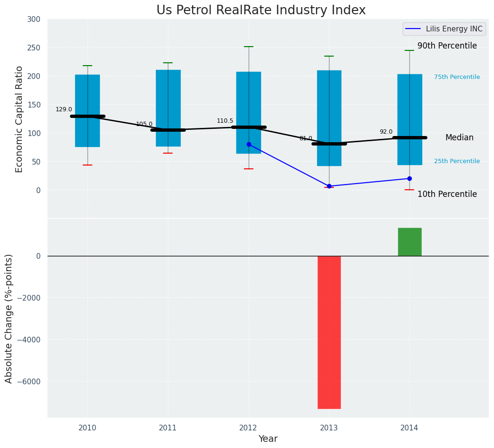Click the 92.0 median value label
Screen dimensions: 494x448
386,132
